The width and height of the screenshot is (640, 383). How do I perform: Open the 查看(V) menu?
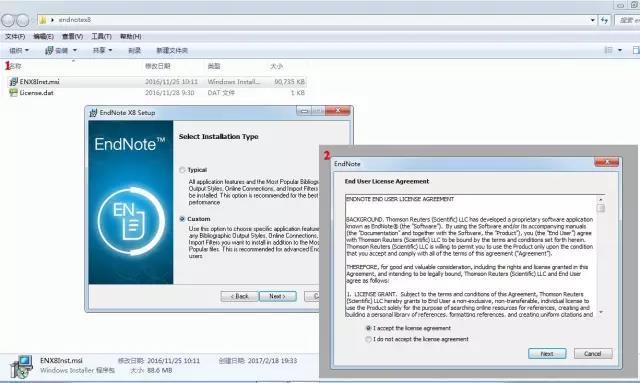[x=72, y=36]
